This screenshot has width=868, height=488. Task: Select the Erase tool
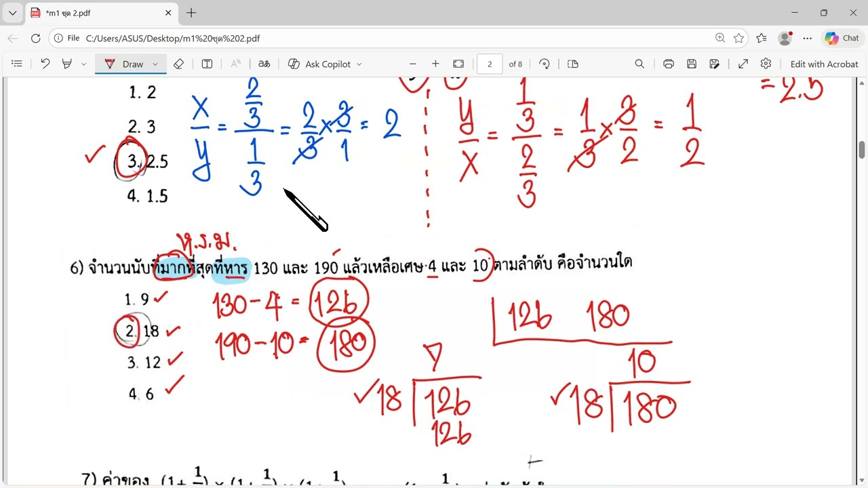tap(178, 64)
